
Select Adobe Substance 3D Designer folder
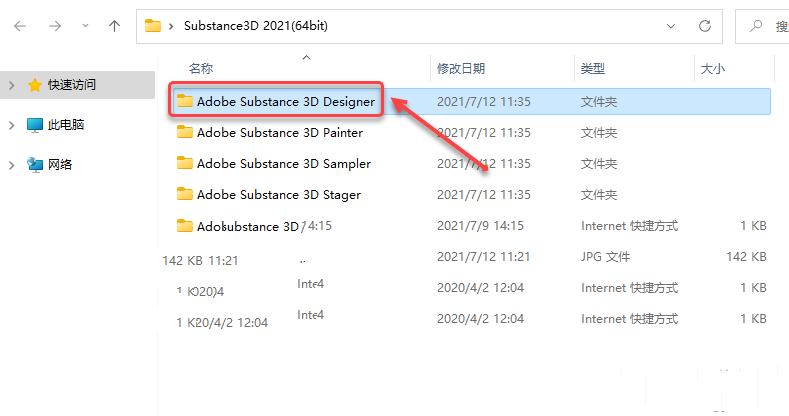tap(286, 102)
